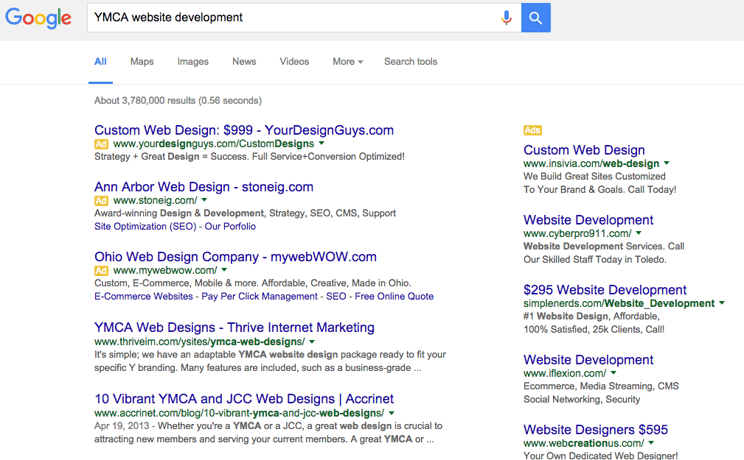Click the www.iflexion.com/ URL text
Screen dimensions: 744x460
pyautogui.click(x=565, y=374)
